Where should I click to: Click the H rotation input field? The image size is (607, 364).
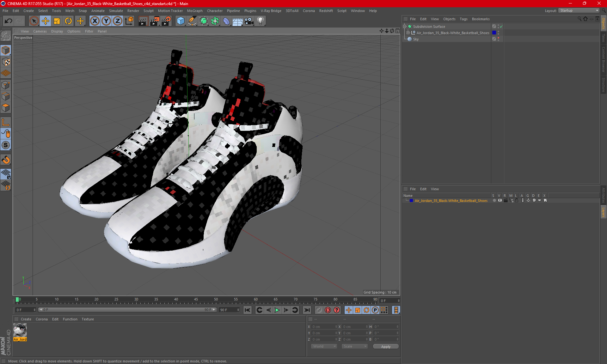(x=386, y=327)
